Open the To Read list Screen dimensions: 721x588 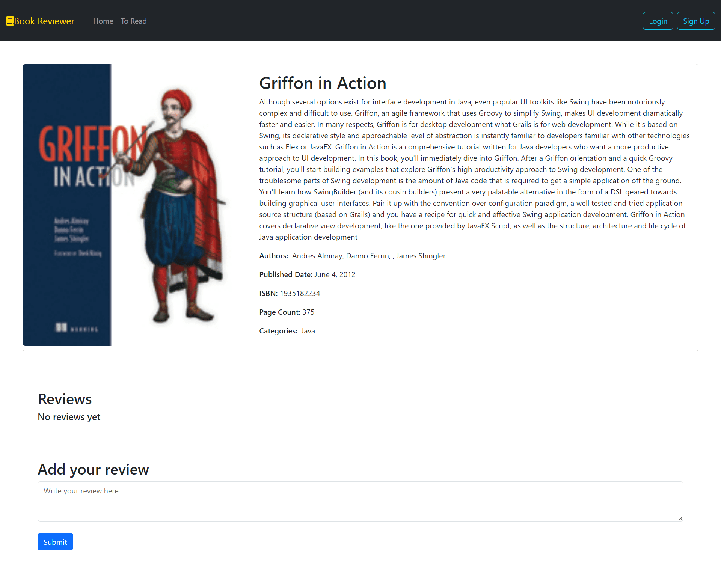[134, 21]
